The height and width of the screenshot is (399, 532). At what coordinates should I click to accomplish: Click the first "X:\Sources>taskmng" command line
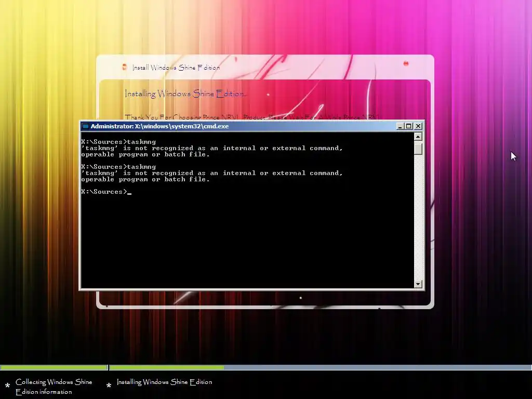point(118,142)
